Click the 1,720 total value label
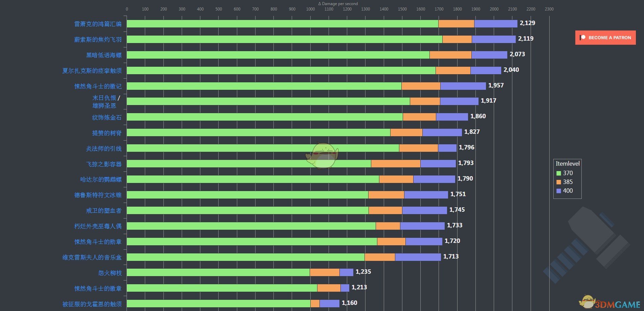This screenshot has height=311, width=644. [452, 241]
